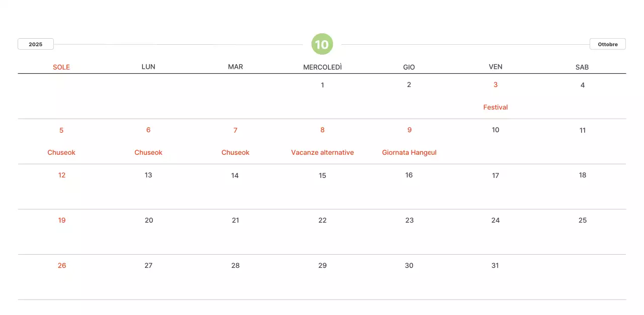This screenshot has height=315, width=644.
Task: Select the MERCOLEDÌ column header
Action: click(x=323, y=67)
